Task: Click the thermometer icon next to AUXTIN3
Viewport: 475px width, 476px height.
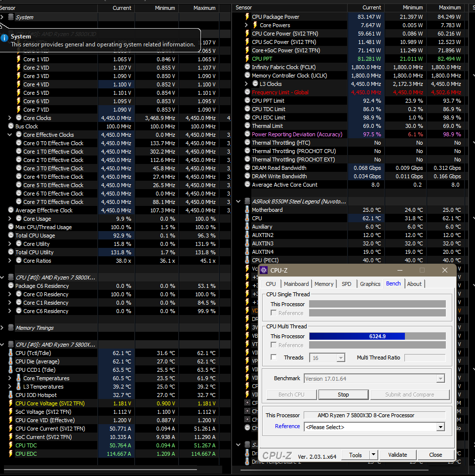Action: coord(247,243)
